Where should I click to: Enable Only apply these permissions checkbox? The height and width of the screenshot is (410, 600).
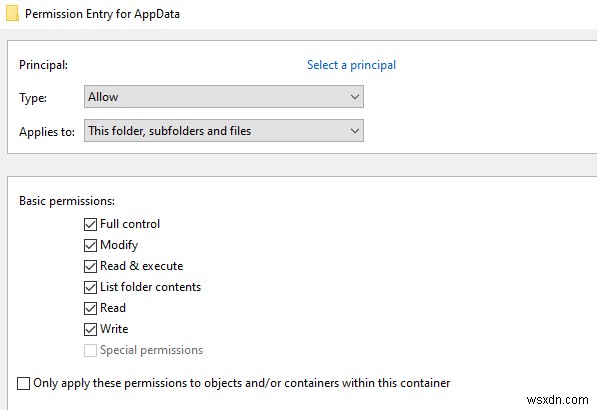coord(24,383)
